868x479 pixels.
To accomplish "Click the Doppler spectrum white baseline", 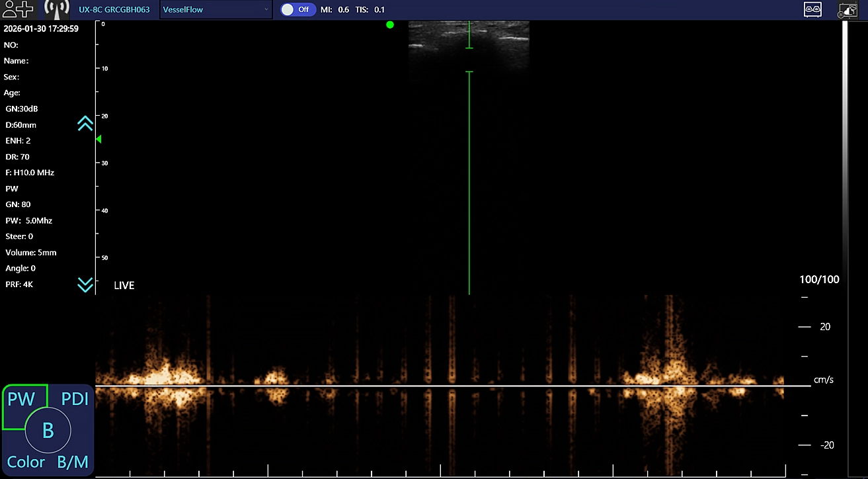I will pos(450,386).
